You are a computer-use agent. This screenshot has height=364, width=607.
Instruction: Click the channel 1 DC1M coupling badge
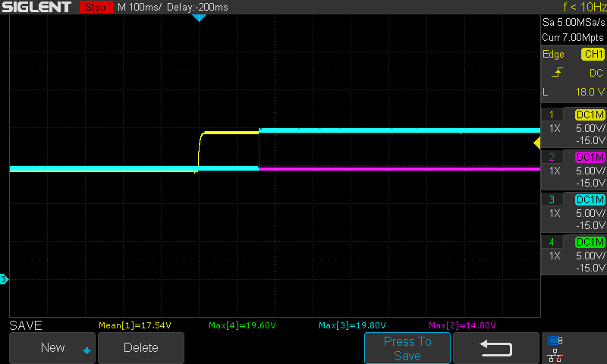590,115
